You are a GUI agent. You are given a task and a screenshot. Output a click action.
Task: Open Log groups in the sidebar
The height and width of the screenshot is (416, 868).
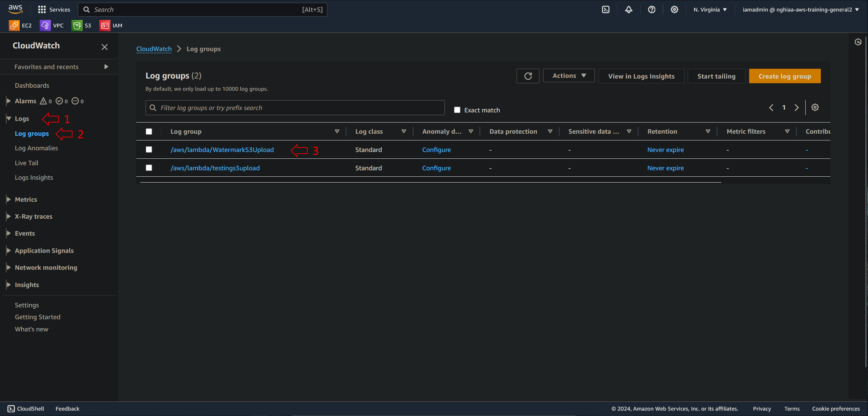[x=32, y=133]
